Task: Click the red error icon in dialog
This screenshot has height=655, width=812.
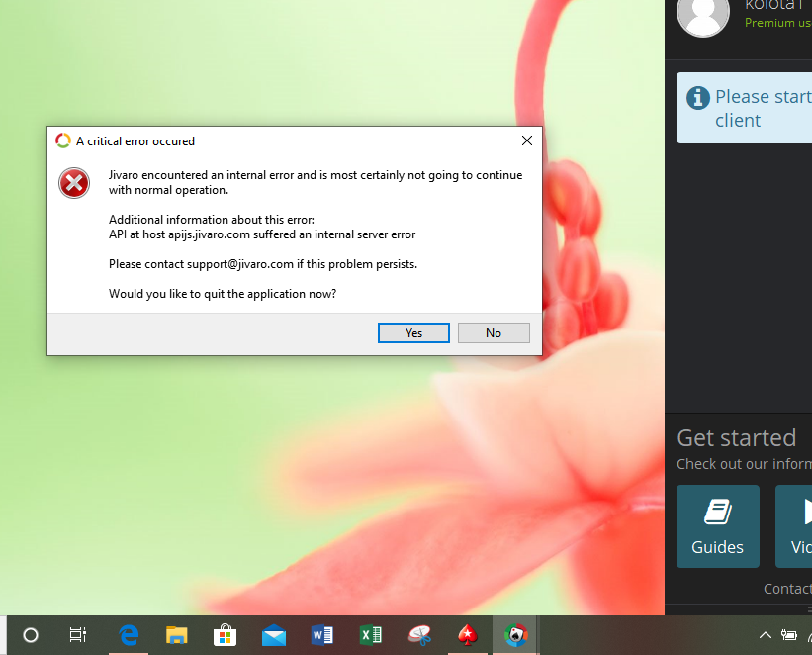Action: 74,183
